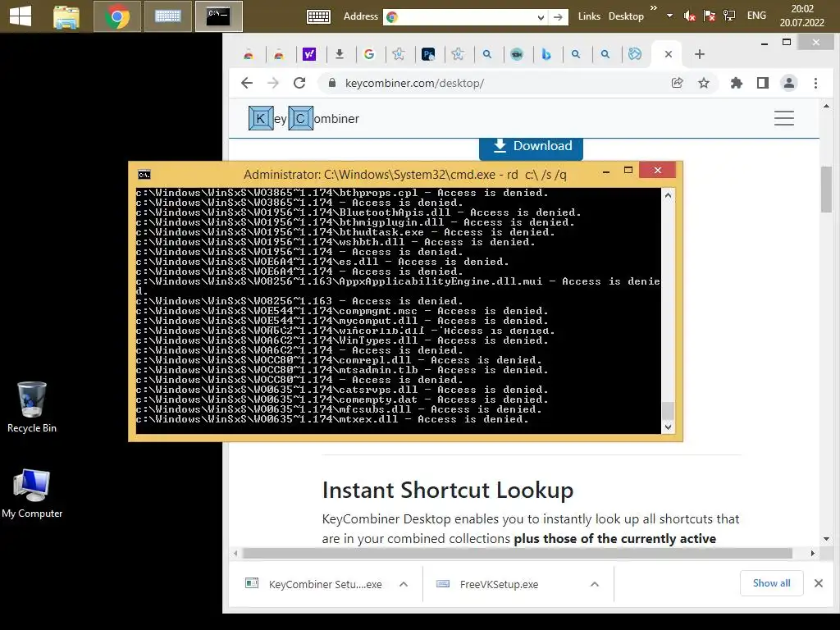Switch the ENG input language
Image resolution: width=840 pixels, height=630 pixels.
pos(756,16)
